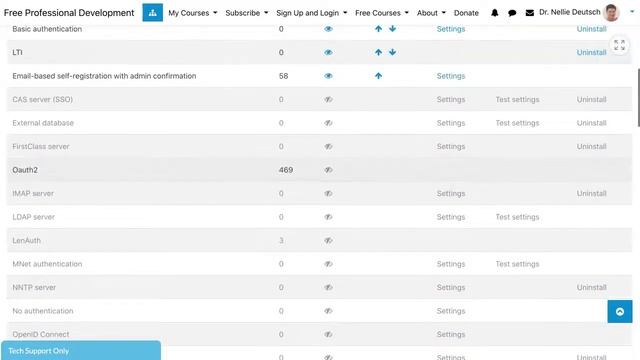Uninstall CAS server (SSO)

591,100
